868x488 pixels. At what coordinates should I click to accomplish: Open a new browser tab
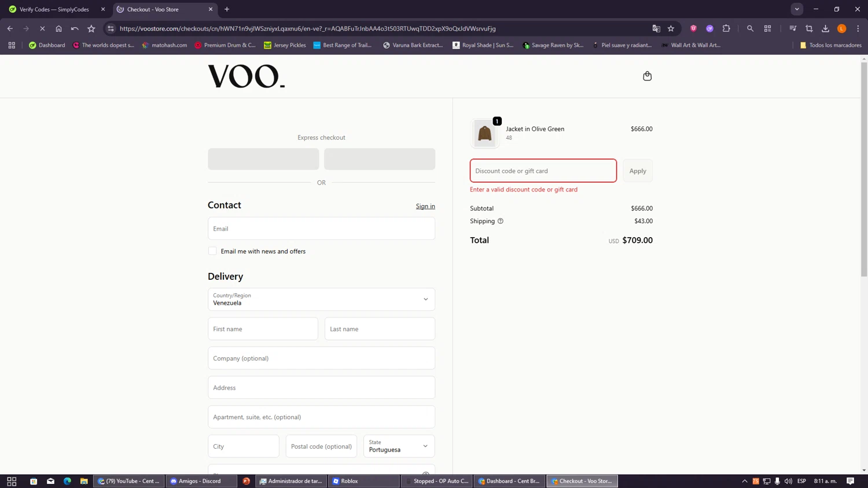[x=227, y=9]
